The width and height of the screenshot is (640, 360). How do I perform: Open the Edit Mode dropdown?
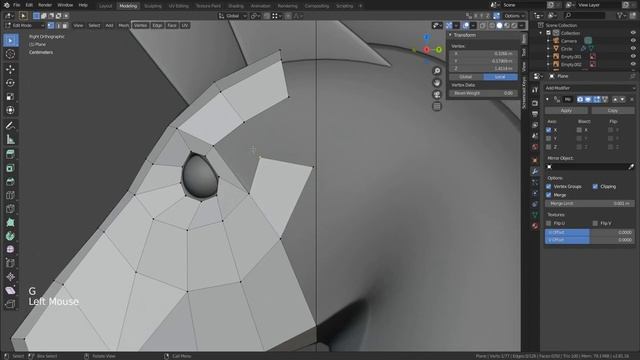(24, 25)
